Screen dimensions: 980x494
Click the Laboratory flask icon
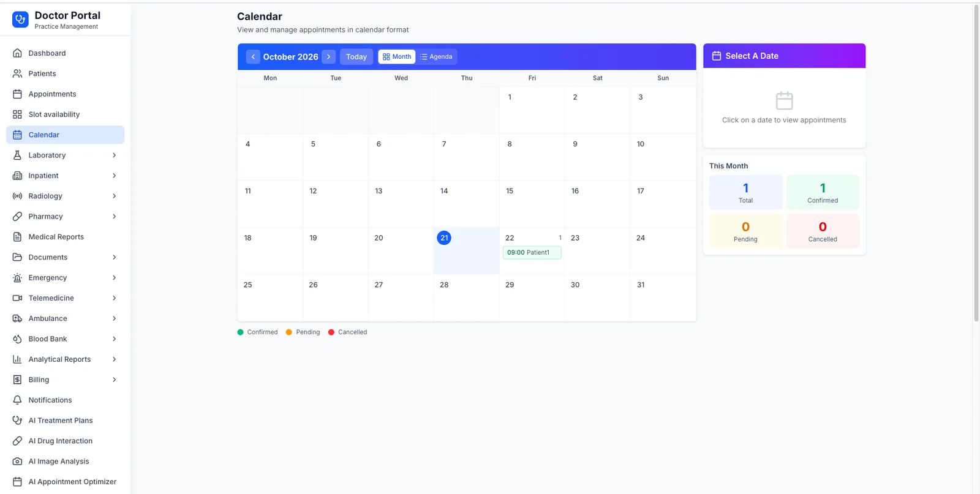pos(17,155)
